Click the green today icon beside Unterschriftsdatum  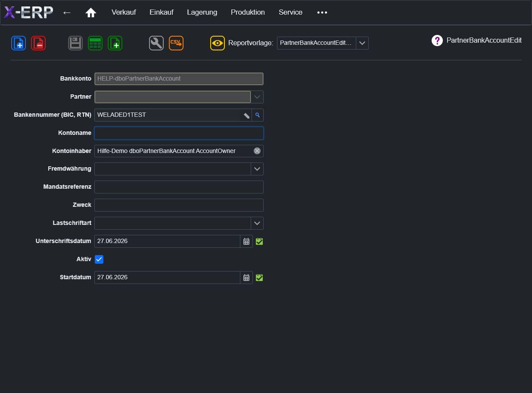259,241
